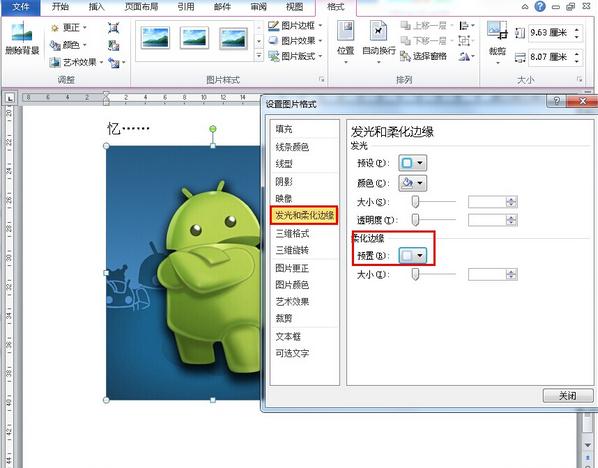
Task: Select Fill (填充) in dialog sidebar
Action: pyautogui.click(x=284, y=129)
